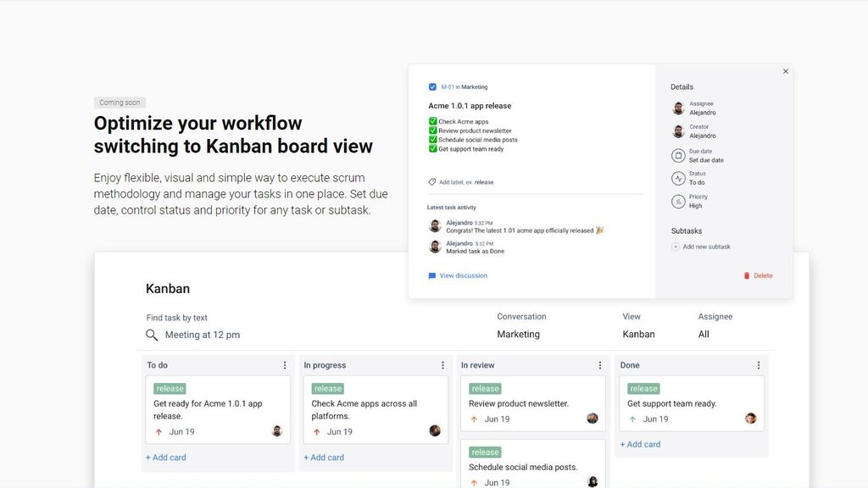Click the search magnifier icon
The image size is (868, 488).
pos(152,335)
